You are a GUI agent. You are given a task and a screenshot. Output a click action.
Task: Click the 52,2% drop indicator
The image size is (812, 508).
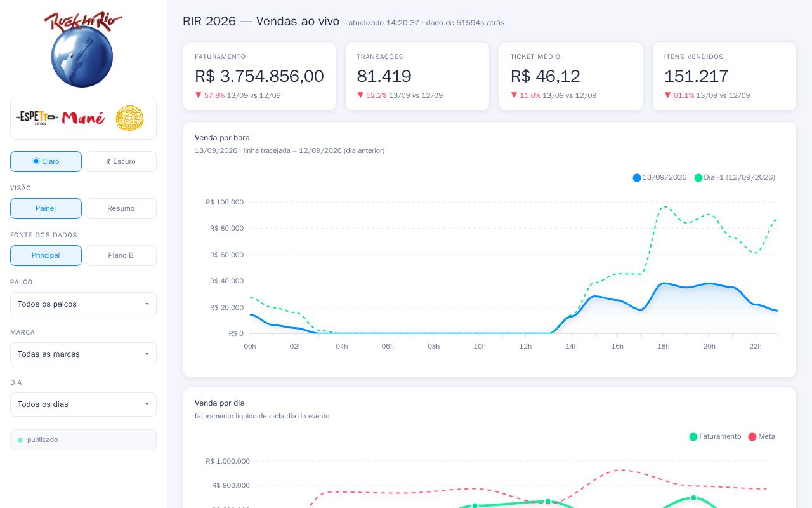(372, 95)
